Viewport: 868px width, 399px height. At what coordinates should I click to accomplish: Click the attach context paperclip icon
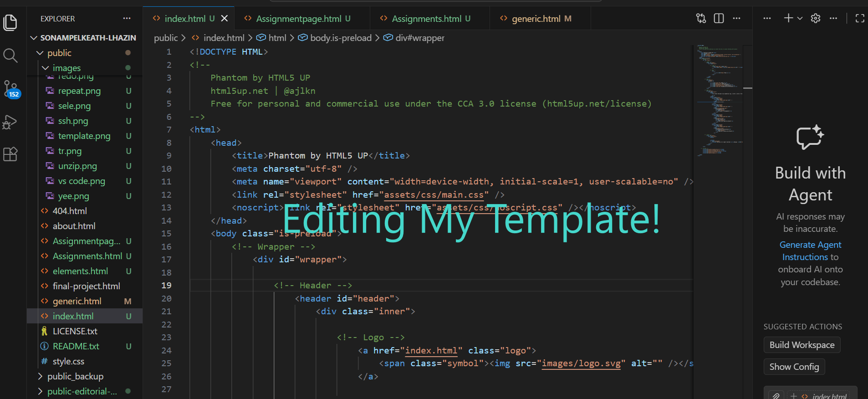(x=776, y=396)
